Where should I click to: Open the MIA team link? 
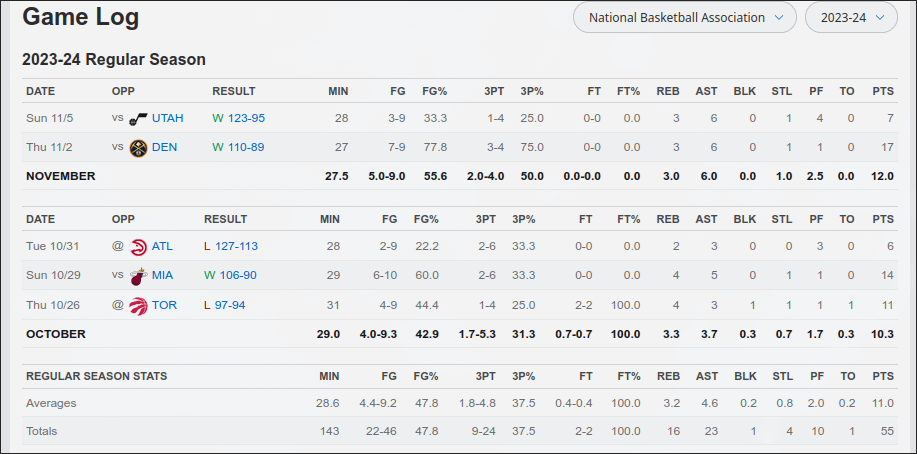pos(163,275)
